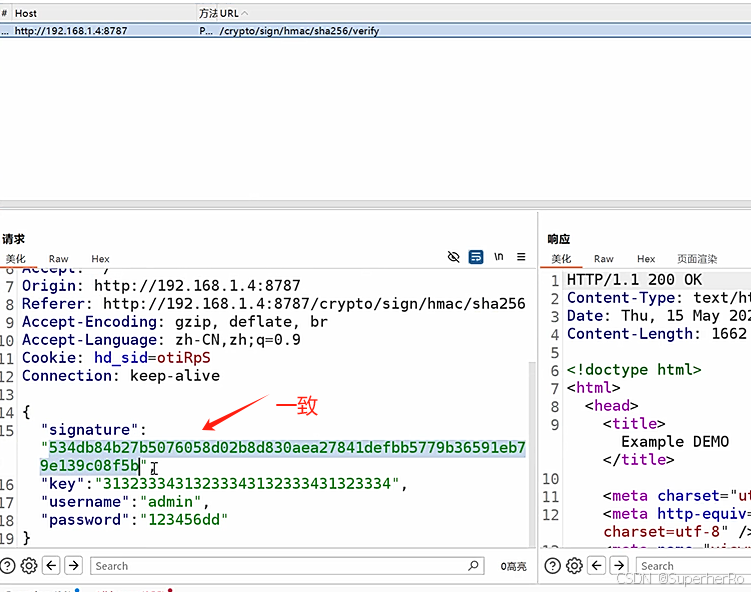Click the "username":"admin" line
Screen dimensions: 751x592
(125, 501)
